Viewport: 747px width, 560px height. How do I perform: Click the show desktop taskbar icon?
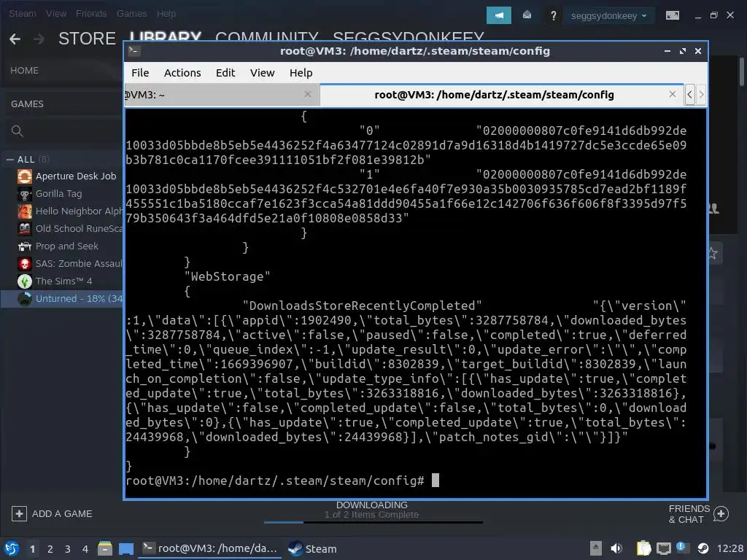tap(126, 548)
